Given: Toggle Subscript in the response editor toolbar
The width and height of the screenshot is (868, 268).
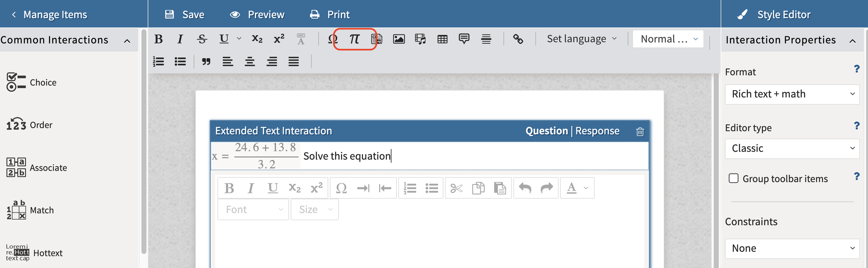Looking at the screenshot, I should (294, 188).
